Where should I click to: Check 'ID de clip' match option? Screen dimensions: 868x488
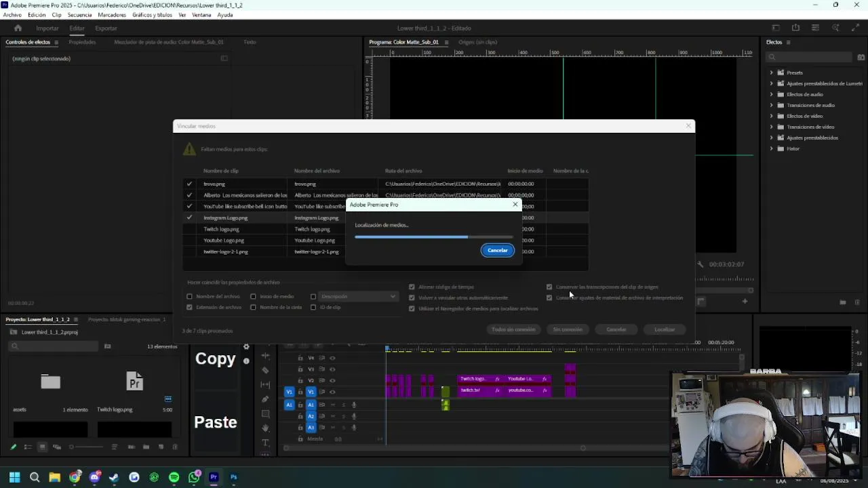pyautogui.click(x=313, y=307)
